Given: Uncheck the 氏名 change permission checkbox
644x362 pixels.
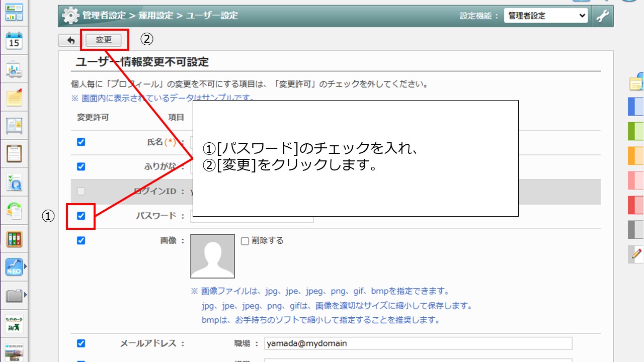Looking at the screenshot, I should pos(80,142).
